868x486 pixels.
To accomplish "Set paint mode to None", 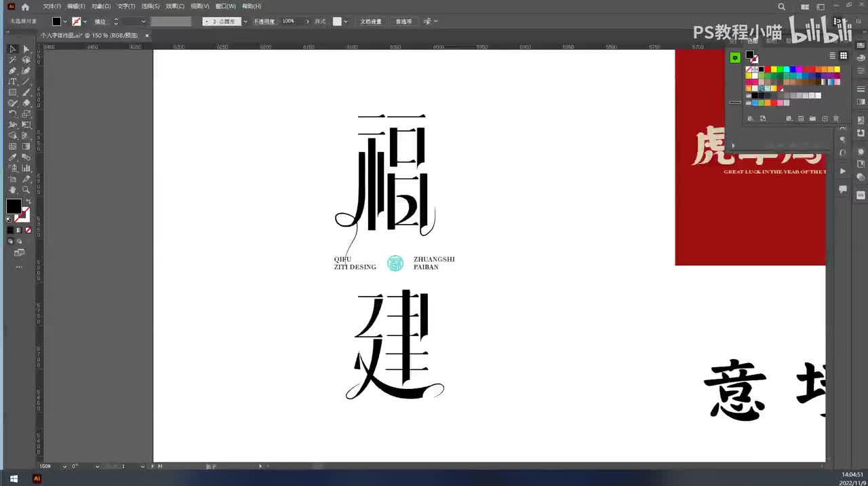I will 28,230.
